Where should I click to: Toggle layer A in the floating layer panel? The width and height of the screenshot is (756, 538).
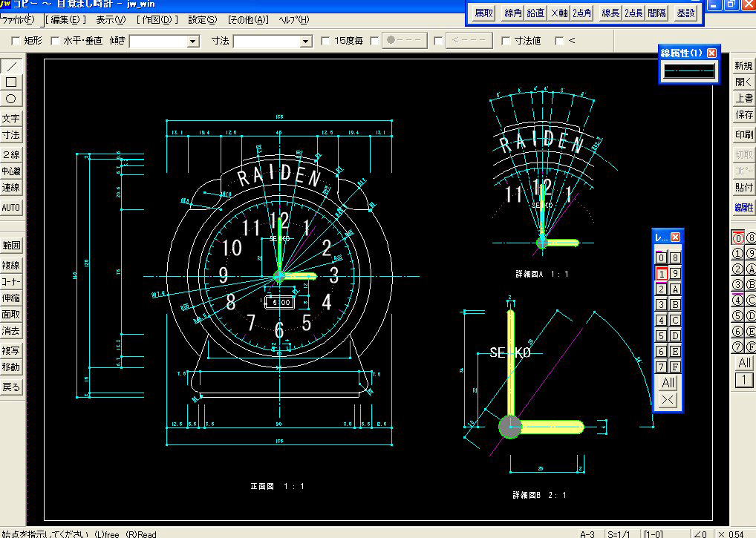coord(675,289)
